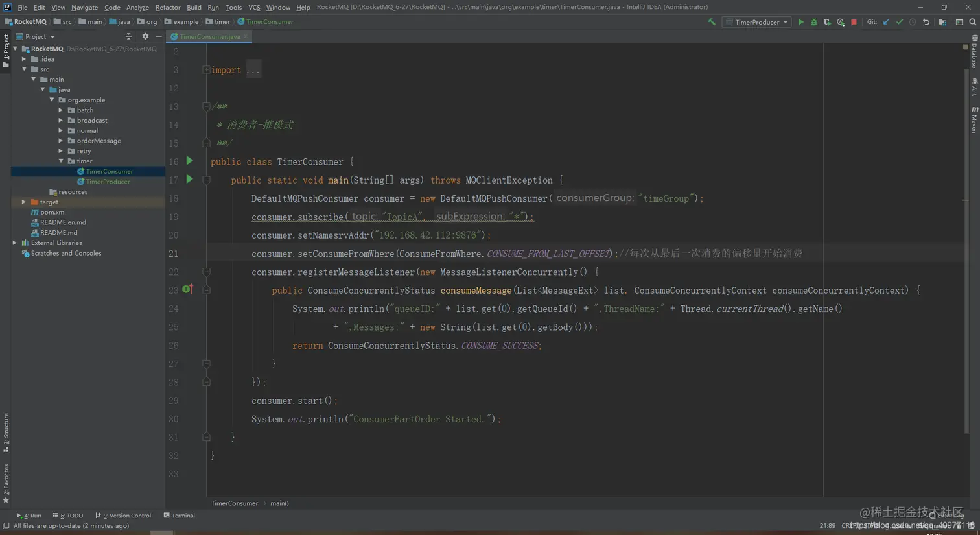The width and height of the screenshot is (980, 535).
Task: Stop the running process
Action: [854, 22]
